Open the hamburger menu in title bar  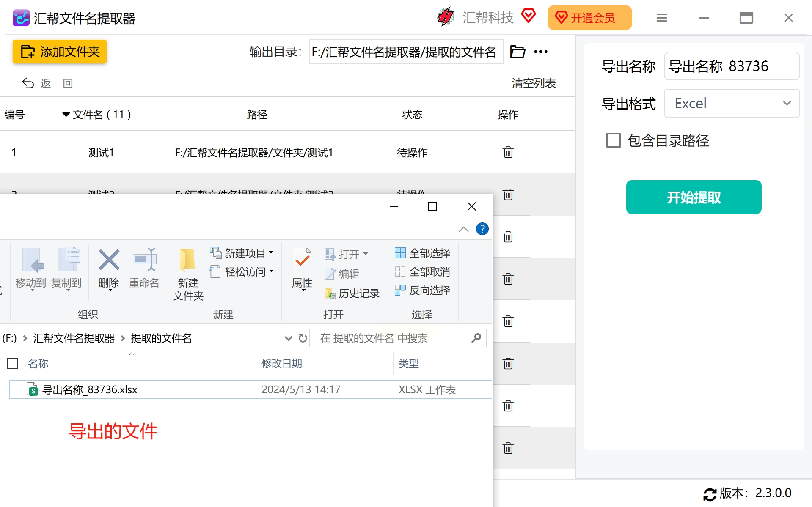point(662,18)
